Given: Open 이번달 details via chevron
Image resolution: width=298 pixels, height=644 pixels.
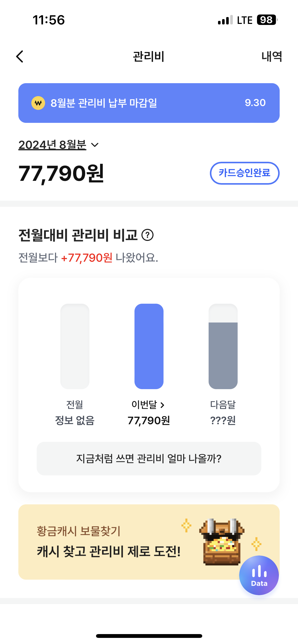Looking at the screenshot, I should (162, 405).
